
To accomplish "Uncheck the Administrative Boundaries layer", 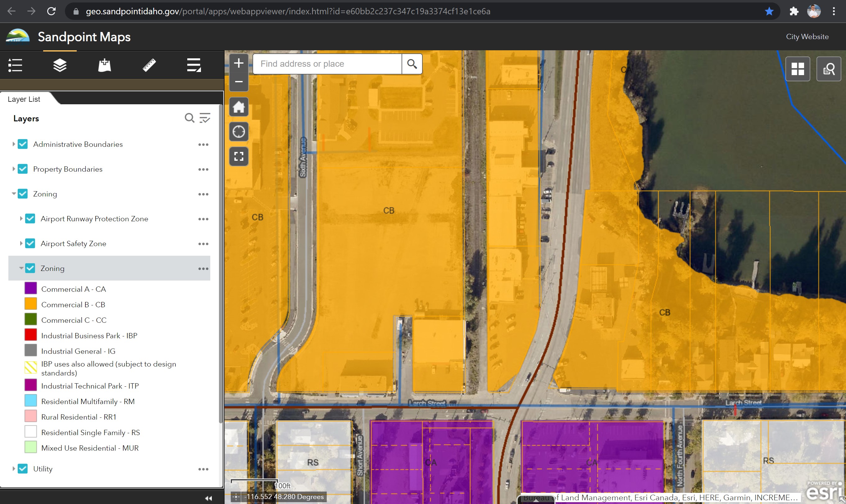I will 23,144.
